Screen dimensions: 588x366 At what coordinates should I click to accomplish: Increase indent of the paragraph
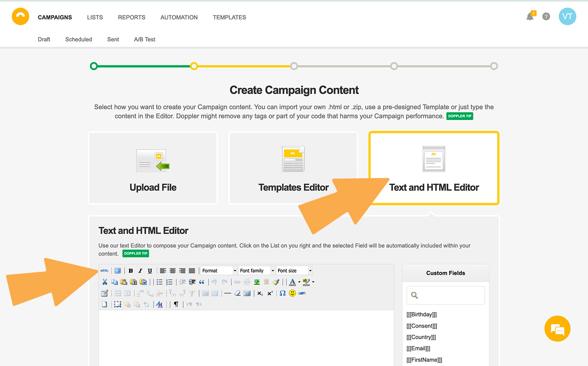pos(192,282)
